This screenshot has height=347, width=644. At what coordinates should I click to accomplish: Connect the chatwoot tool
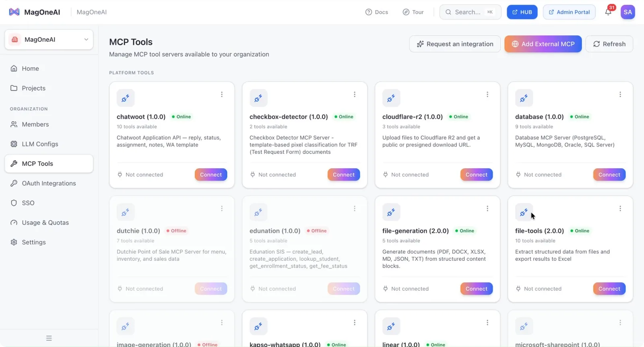point(211,175)
